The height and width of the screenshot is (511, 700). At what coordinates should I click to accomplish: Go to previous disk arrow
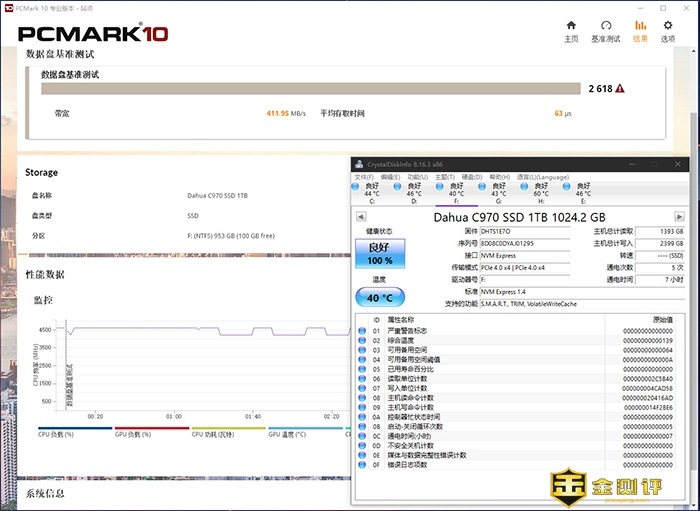click(361, 217)
